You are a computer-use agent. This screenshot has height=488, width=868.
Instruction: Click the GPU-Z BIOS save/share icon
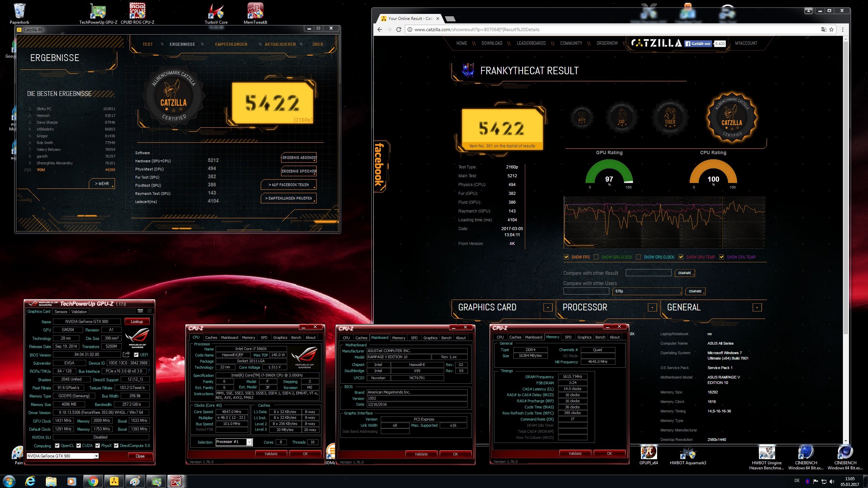pos(126,354)
